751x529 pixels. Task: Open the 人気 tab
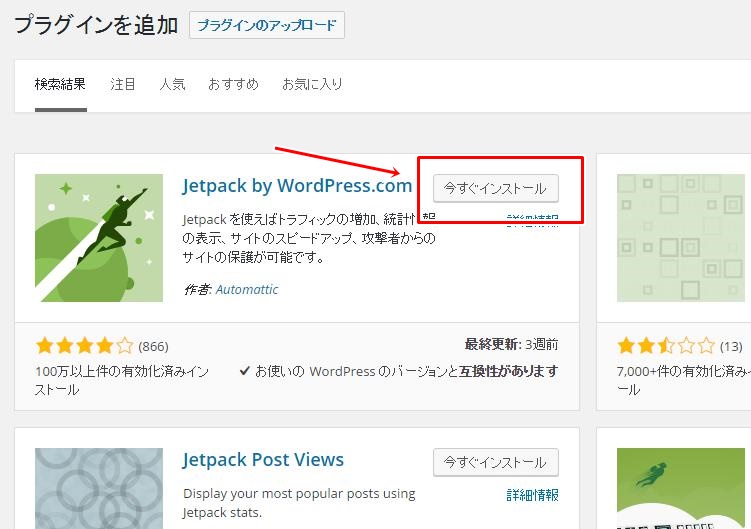click(172, 84)
